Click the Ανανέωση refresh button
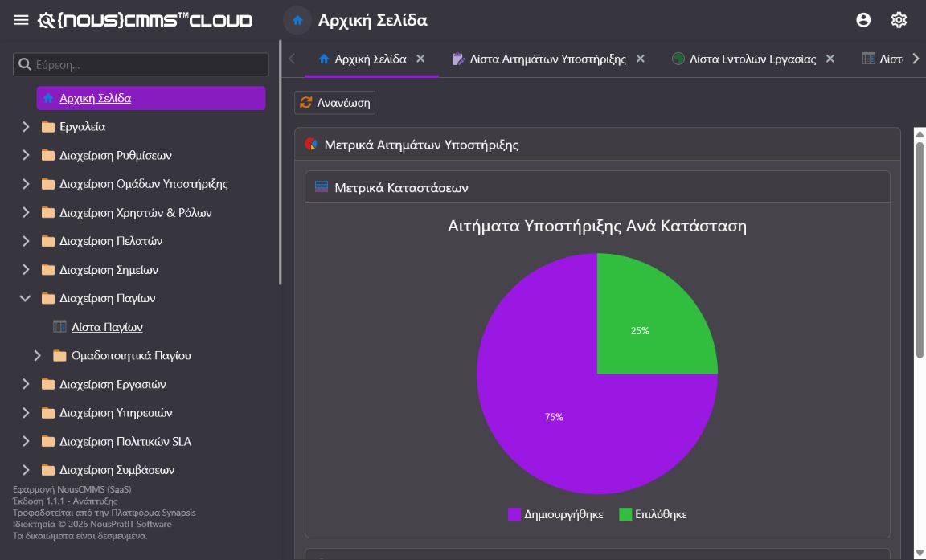The width and height of the screenshot is (926, 560). [335, 103]
